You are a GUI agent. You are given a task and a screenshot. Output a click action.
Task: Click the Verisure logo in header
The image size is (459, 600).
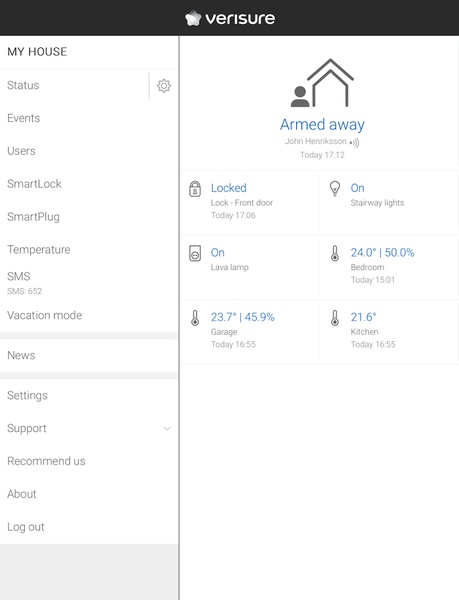[x=230, y=18]
